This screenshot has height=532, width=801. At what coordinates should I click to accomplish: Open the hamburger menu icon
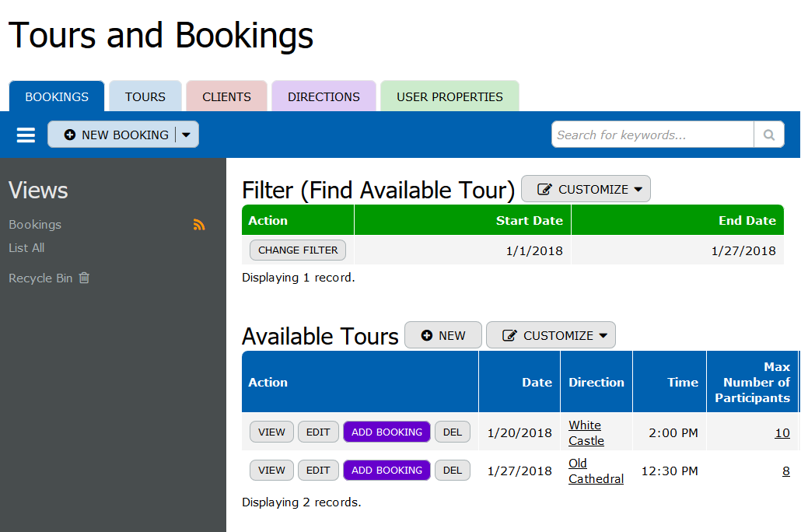coord(26,135)
